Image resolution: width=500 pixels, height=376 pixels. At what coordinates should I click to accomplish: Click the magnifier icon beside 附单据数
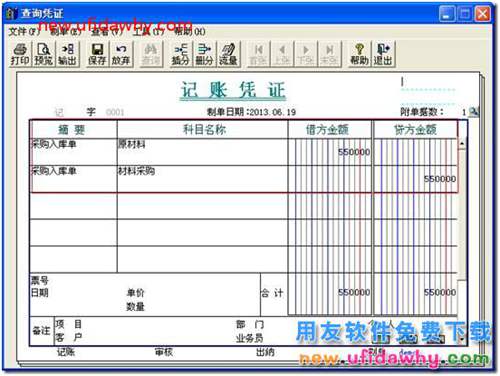[473, 112]
